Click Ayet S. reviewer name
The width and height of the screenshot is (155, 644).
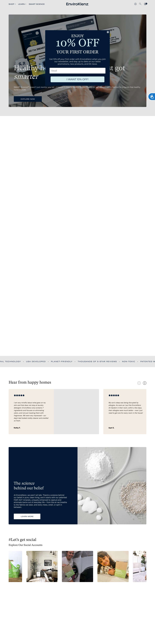click(111, 428)
